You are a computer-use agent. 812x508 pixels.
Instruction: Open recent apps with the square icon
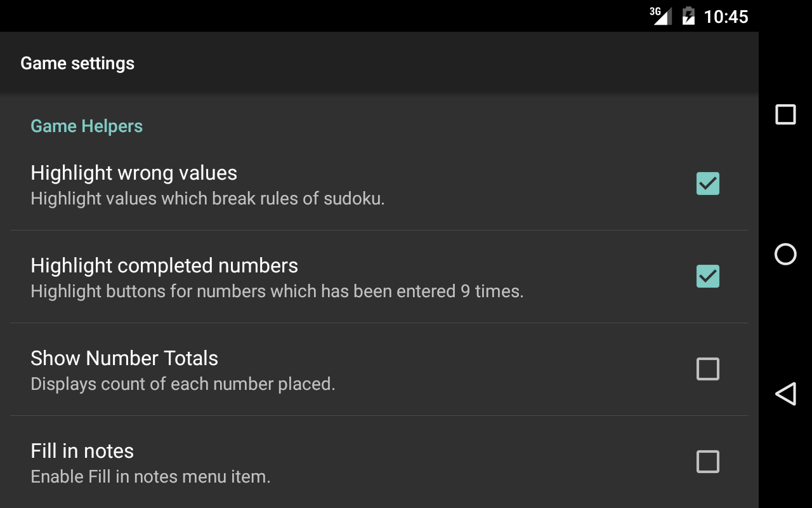click(x=785, y=114)
